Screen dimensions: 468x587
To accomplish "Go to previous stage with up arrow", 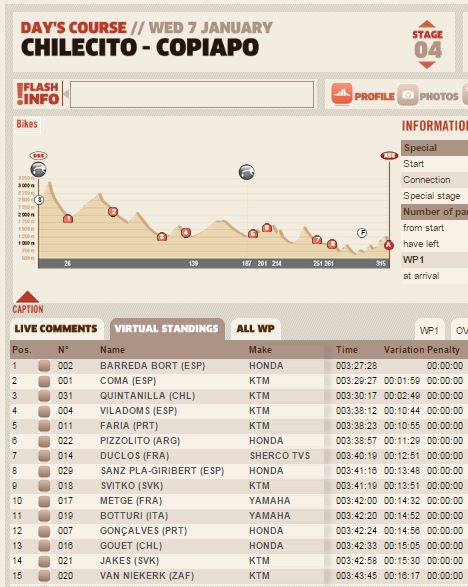I will point(427,25).
